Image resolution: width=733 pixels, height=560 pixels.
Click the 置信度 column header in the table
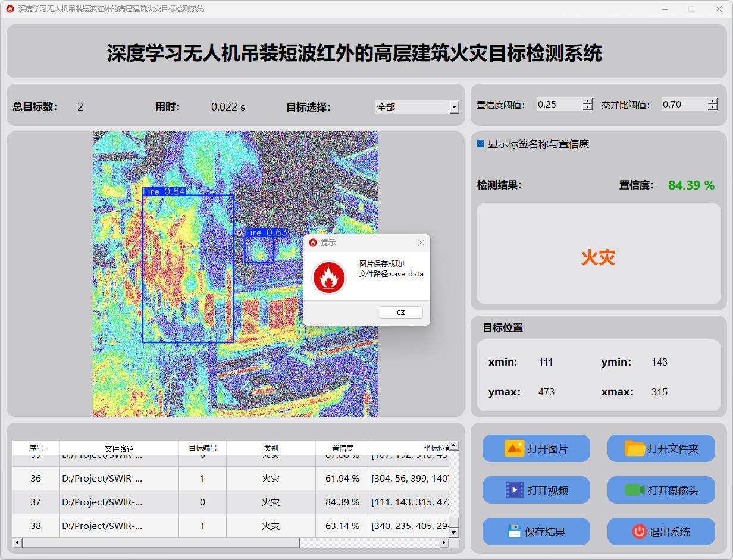coord(342,448)
